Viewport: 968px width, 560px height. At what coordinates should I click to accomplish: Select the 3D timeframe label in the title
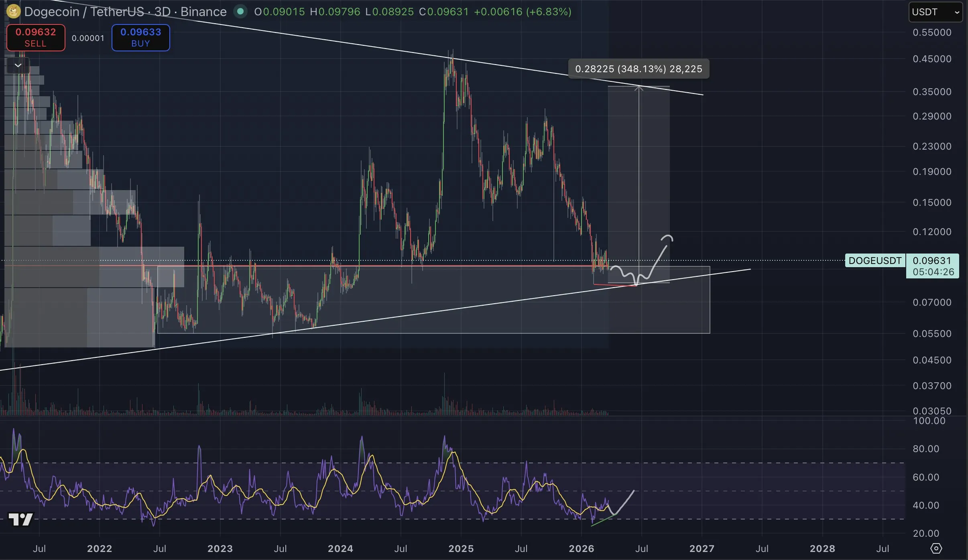pos(162,12)
